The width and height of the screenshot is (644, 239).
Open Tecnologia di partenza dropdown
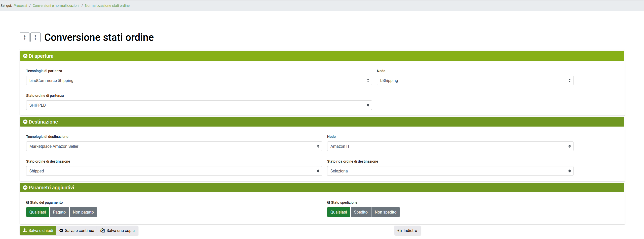[199, 80]
